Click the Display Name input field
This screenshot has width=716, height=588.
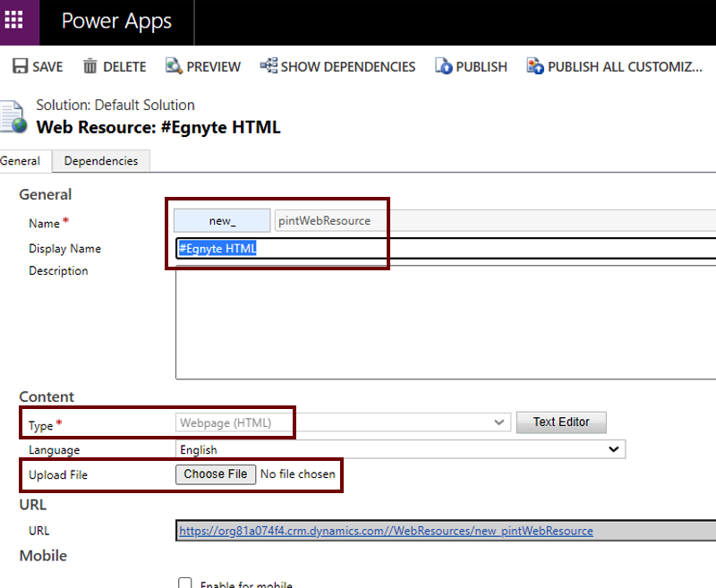pos(446,248)
